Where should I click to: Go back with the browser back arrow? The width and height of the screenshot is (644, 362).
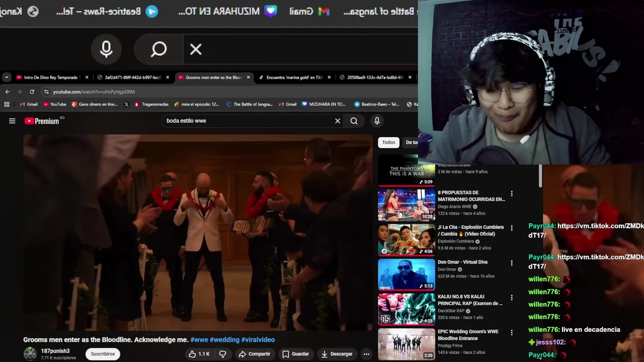coord(8,92)
